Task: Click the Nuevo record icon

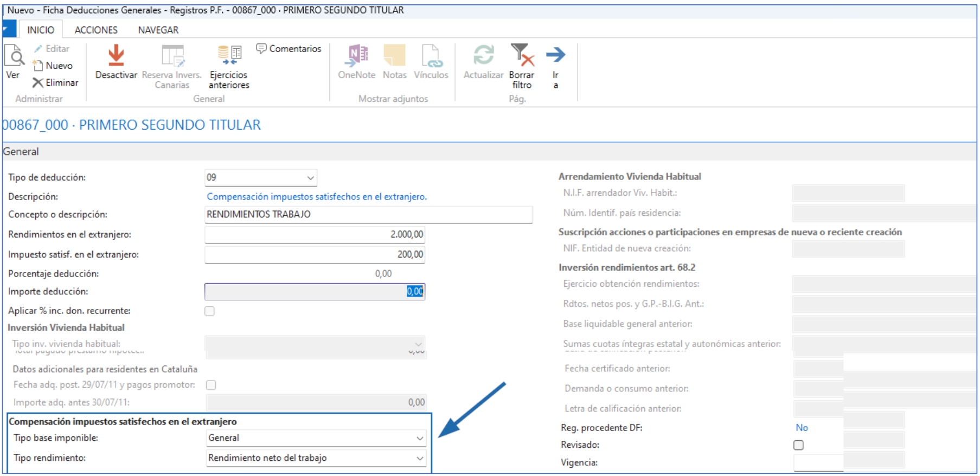Action: [38, 66]
